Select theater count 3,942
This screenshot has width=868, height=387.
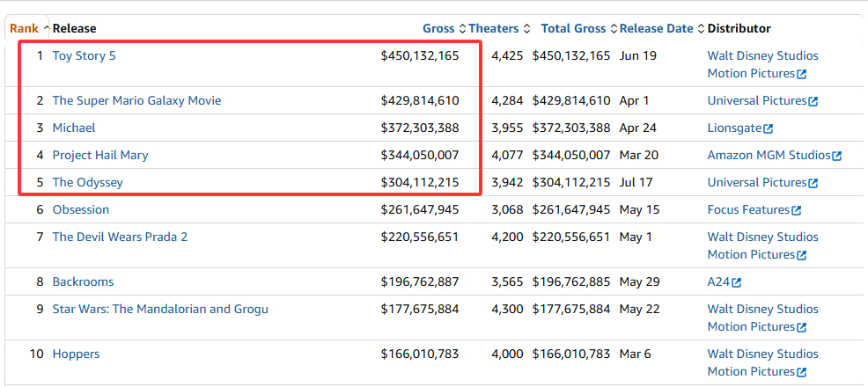coord(507,182)
